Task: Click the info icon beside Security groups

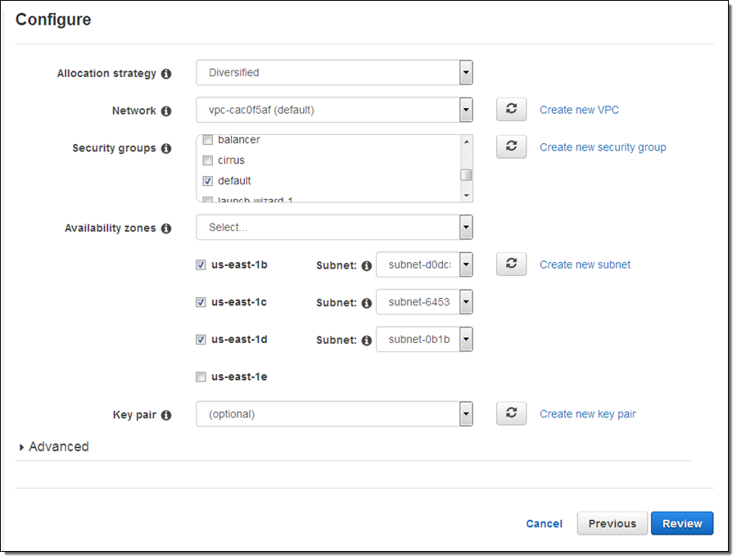Action: (166, 148)
